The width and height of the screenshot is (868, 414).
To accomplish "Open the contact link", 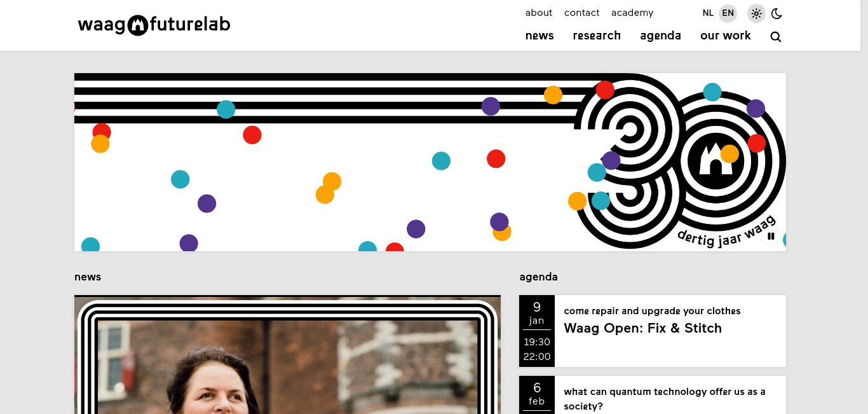I will coord(581,13).
